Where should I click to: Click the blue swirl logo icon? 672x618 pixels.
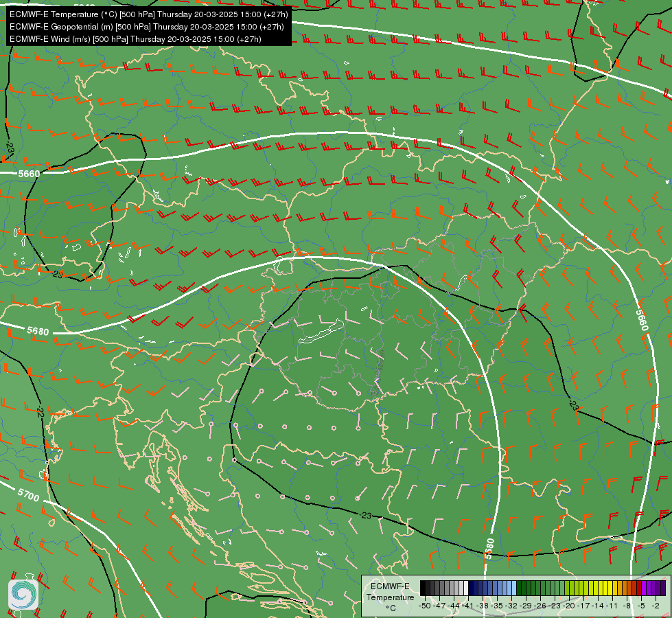click(x=23, y=595)
